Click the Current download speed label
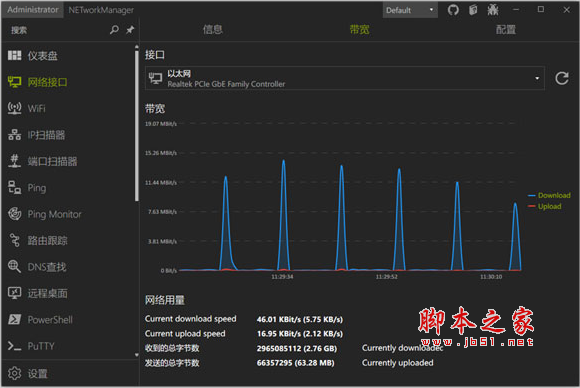The width and height of the screenshot is (580, 388). pos(190,319)
